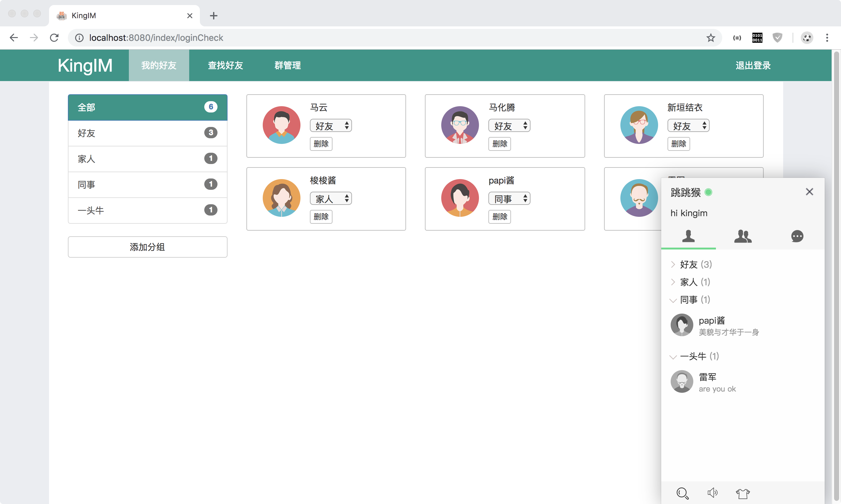Click the 添加分组 button
Screen dimensions: 841x504
point(147,247)
